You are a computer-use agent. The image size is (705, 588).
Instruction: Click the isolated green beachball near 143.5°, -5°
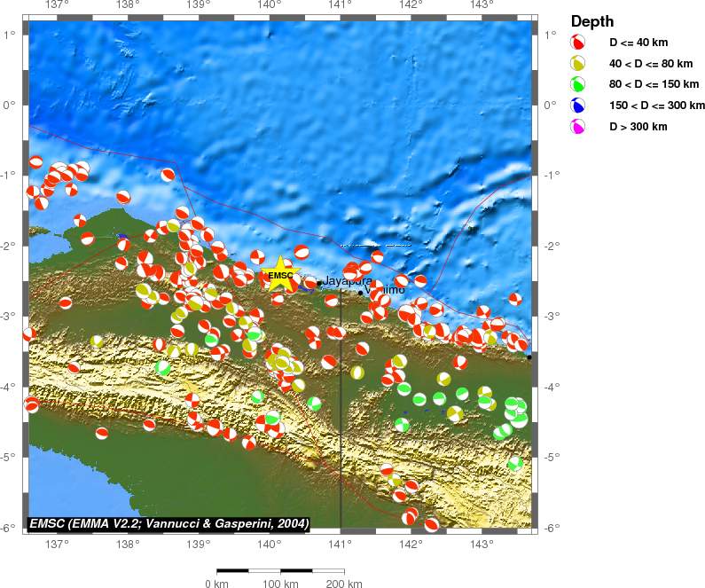tap(515, 463)
